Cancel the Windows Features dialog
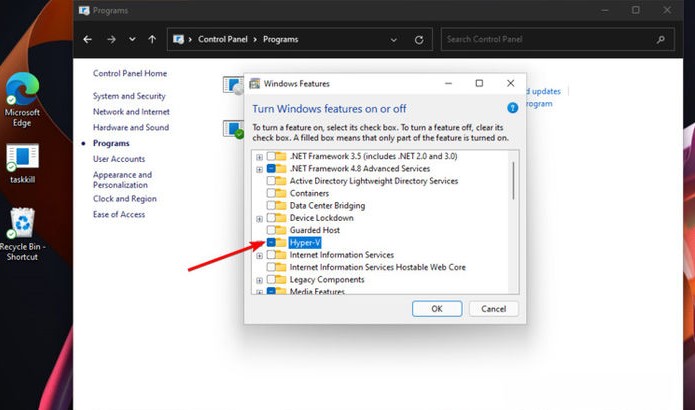This screenshot has height=410, width=695. tap(493, 309)
